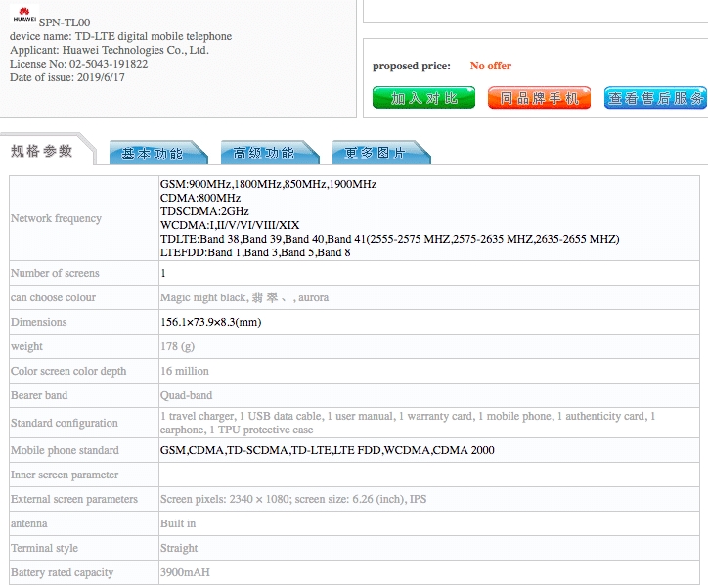Select the 规格参数 specifications tab
708x588 pixels.
(x=42, y=151)
